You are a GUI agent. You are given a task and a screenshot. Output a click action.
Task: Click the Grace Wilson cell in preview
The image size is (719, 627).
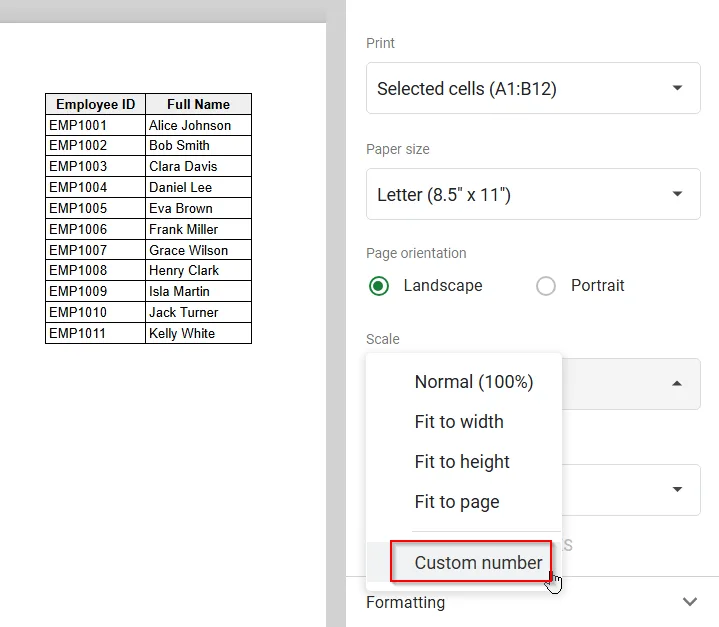click(199, 250)
